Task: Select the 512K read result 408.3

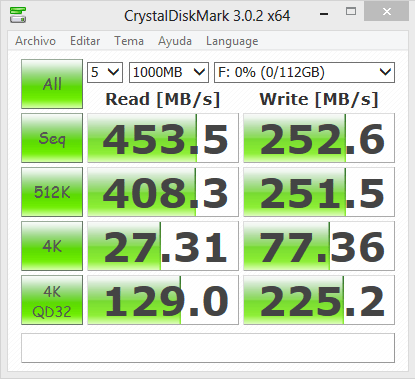Action: 163,192
